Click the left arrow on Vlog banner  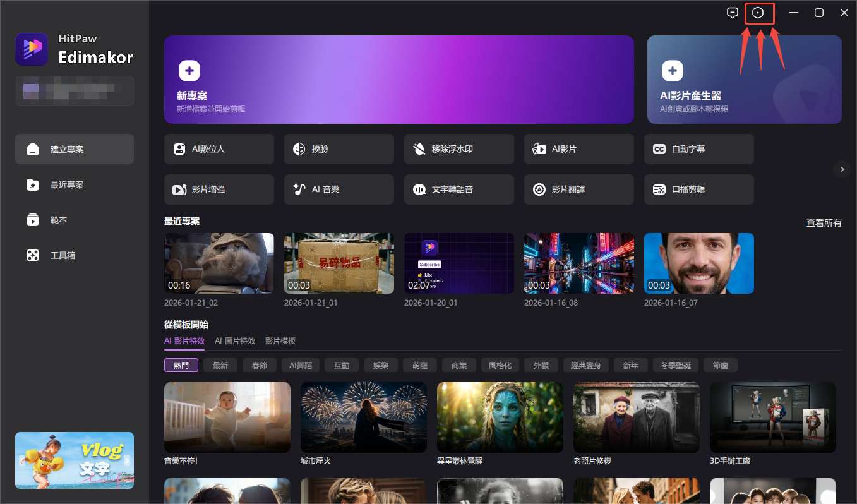pyautogui.click(x=22, y=460)
